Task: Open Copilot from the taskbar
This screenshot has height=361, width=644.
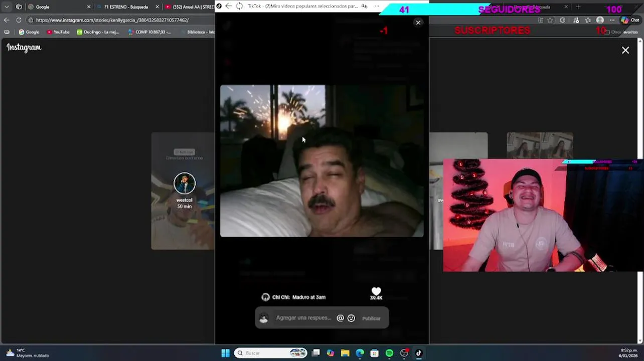Action: [x=331, y=353]
